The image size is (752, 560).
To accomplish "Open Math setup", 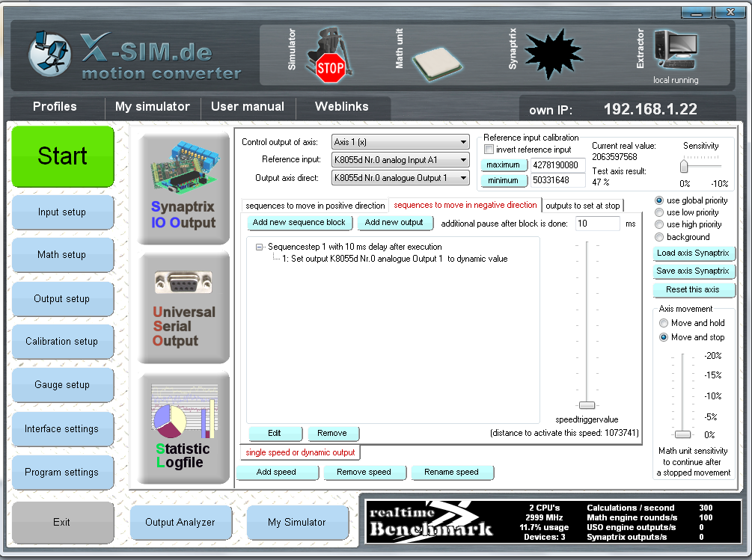I will [x=62, y=255].
